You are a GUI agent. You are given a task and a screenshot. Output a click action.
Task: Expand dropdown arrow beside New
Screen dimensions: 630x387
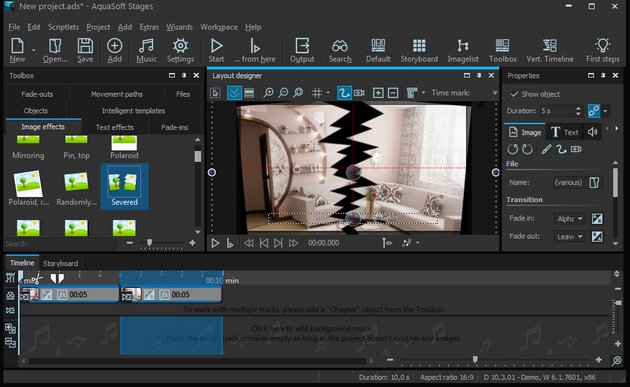[x=34, y=50]
